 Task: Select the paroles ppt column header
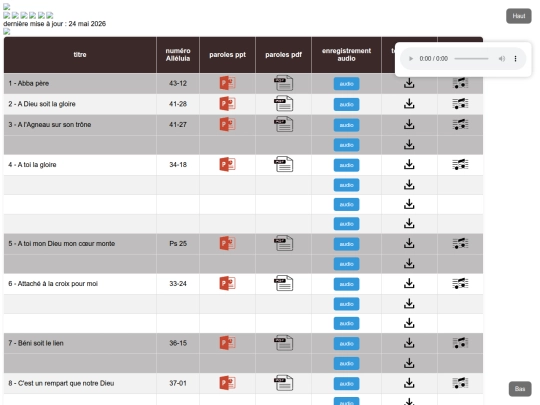click(x=227, y=55)
